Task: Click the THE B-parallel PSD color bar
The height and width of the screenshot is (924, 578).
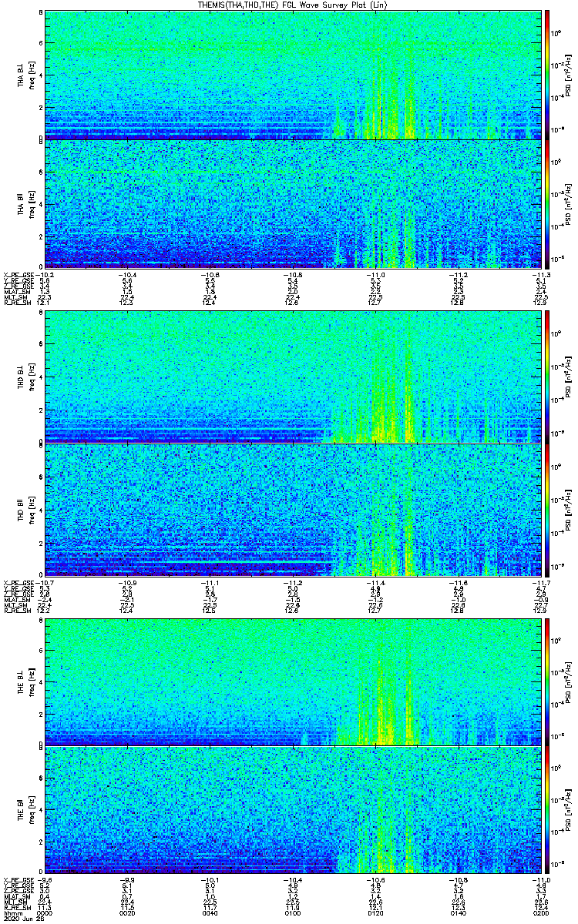Action: [547, 810]
